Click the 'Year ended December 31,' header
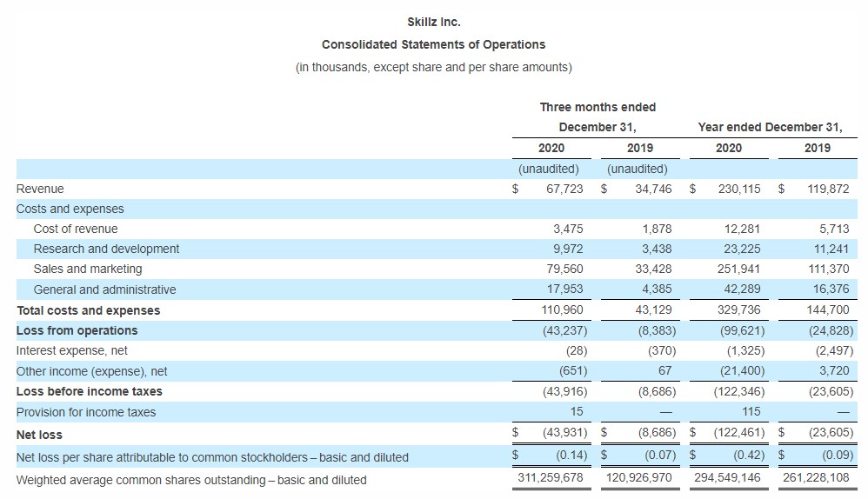The image size is (868, 499). click(x=770, y=127)
